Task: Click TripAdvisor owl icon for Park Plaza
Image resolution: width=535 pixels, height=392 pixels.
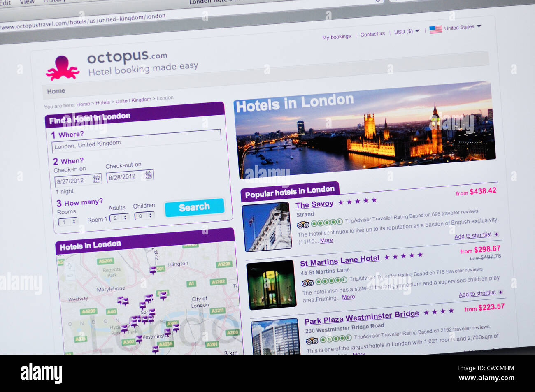Action: point(312,341)
